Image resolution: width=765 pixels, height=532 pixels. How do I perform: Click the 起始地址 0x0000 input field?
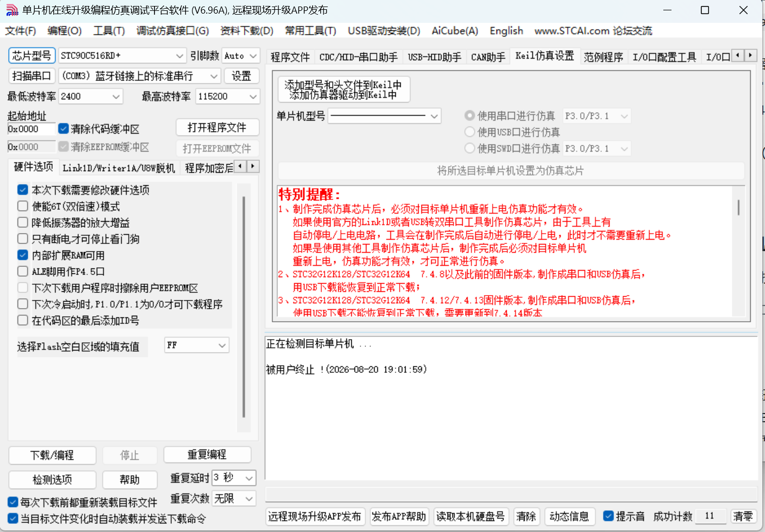[32, 129]
